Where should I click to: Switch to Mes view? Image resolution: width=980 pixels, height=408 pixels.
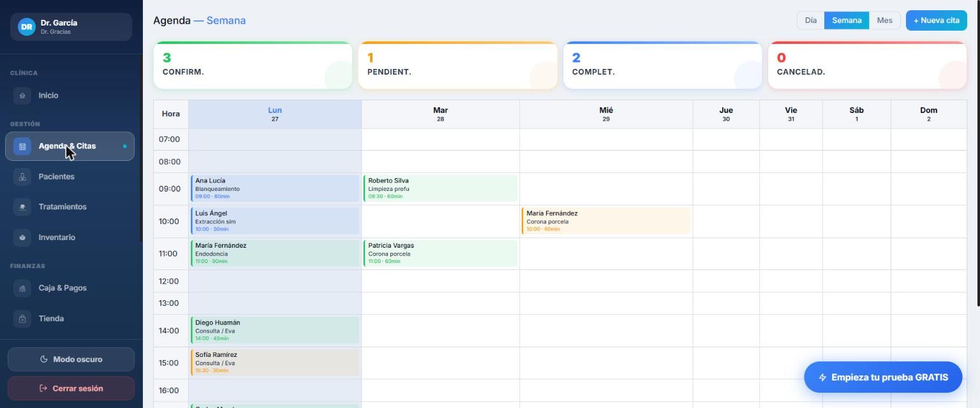(x=884, y=20)
